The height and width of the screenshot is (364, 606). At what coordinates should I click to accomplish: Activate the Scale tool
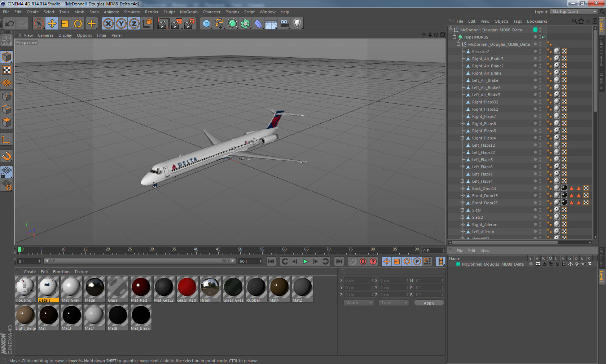click(65, 24)
